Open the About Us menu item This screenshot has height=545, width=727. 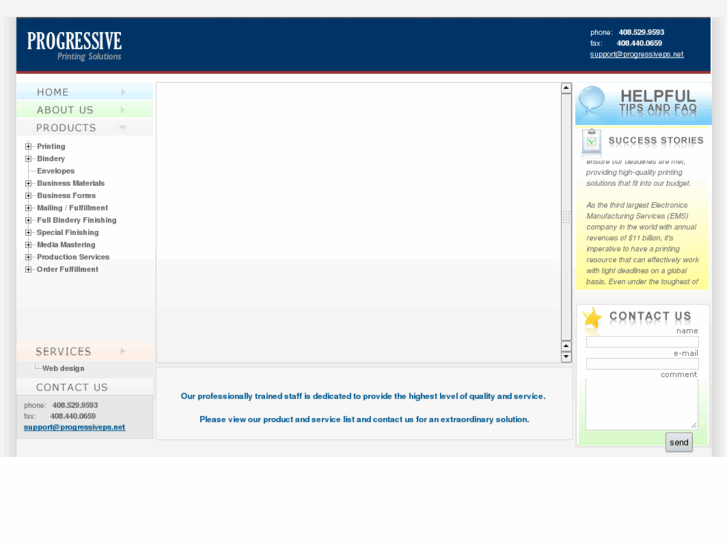tap(85, 109)
